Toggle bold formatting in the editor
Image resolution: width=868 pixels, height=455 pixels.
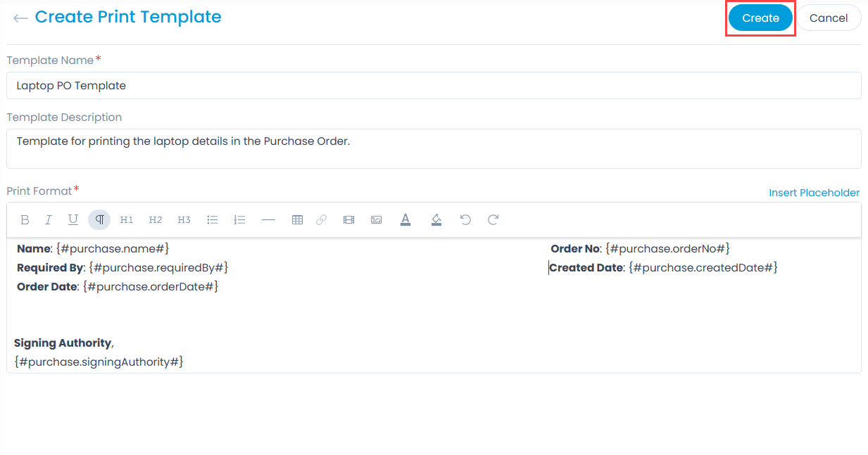25,220
